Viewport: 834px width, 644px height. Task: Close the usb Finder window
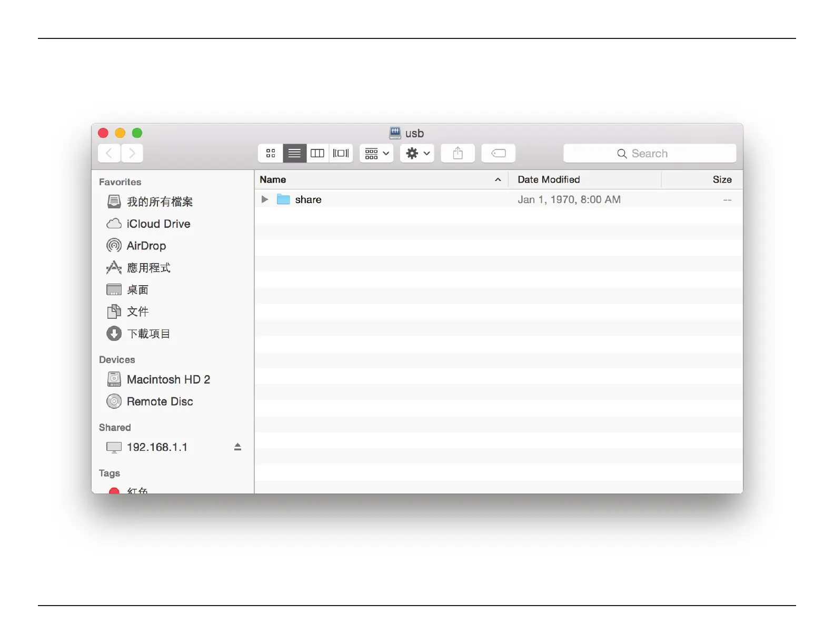[x=103, y=133]
